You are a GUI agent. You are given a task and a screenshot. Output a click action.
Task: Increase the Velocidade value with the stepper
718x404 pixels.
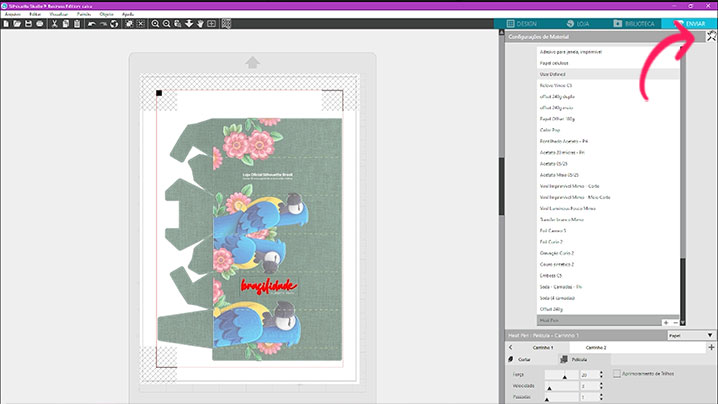tap(601, 384)
